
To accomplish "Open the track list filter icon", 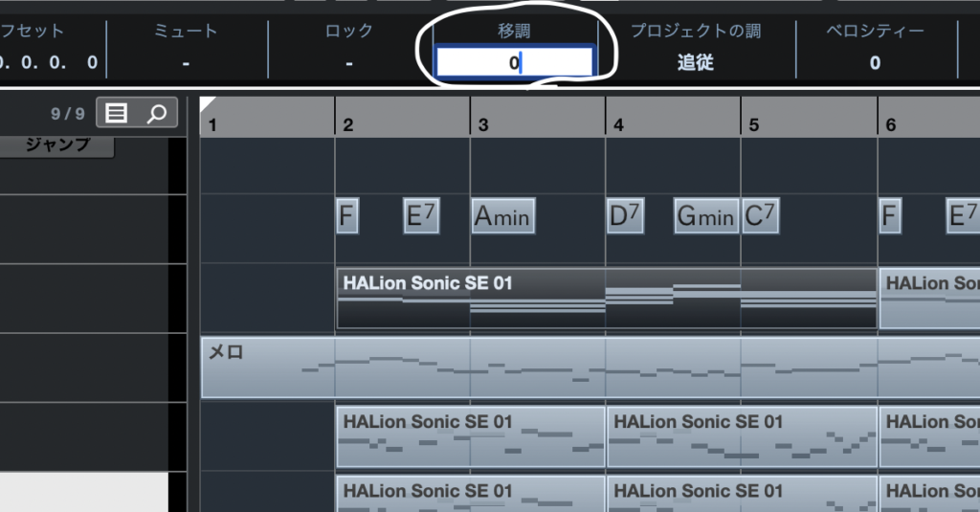I will [x=117, y=114].
